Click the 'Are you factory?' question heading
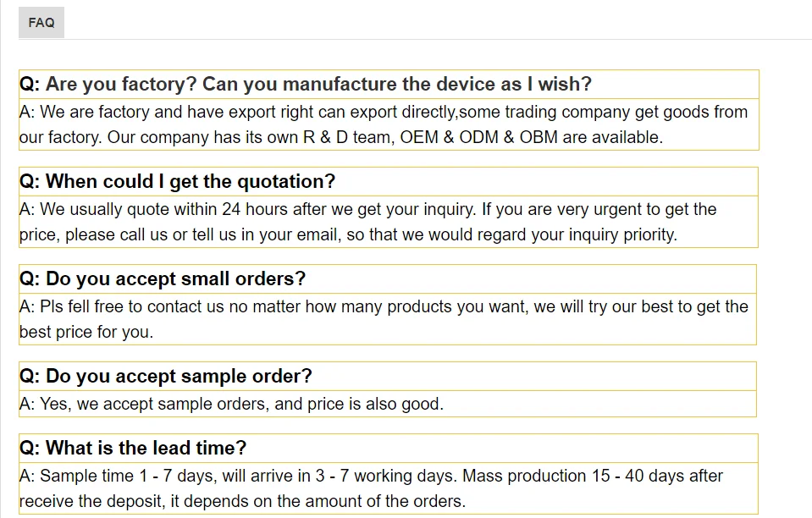The width and height of the screenshot is (812, 518). coord(306,84)
